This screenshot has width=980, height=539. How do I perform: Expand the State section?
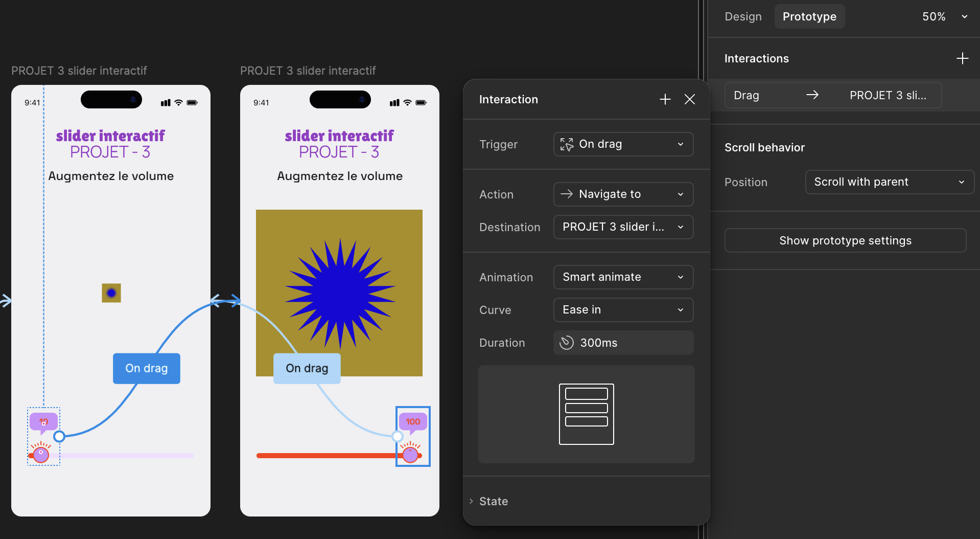point(493,501)
